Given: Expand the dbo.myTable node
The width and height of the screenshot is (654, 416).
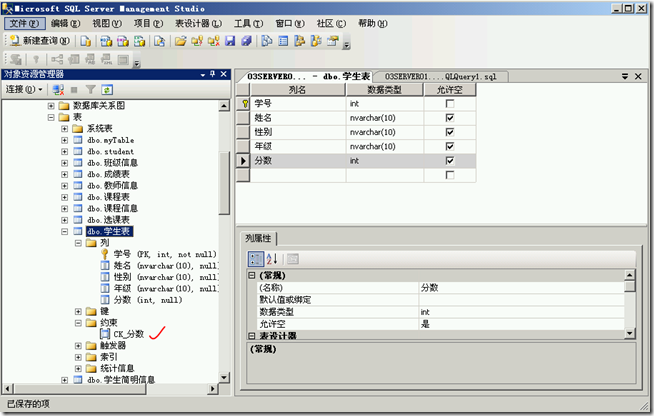Looking at the screenshot, I should click(65, 140).
